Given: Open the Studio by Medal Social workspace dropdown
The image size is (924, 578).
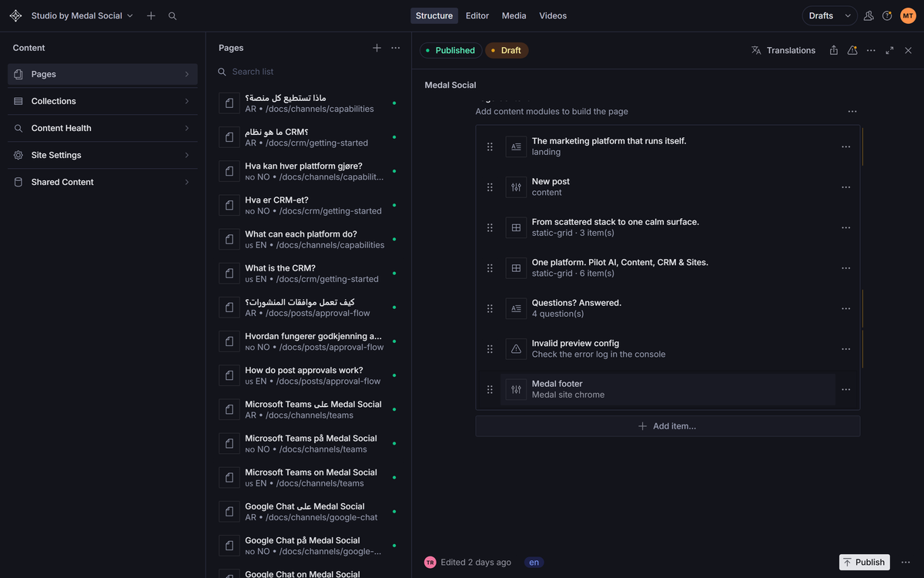Looking at the screenshot, I should (82, 15).
